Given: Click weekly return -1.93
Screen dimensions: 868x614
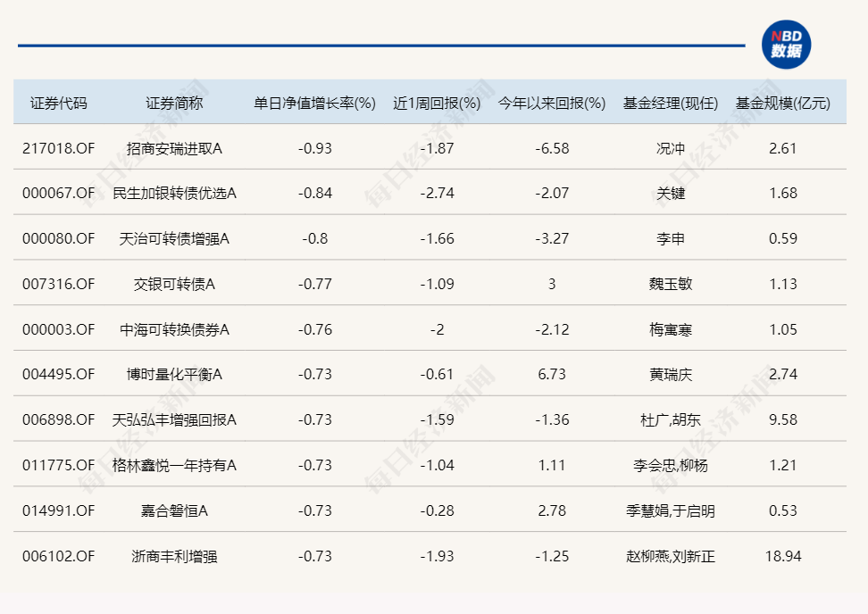Looking at the screenshot, I should pyautogui.click(x=437, y=555).
